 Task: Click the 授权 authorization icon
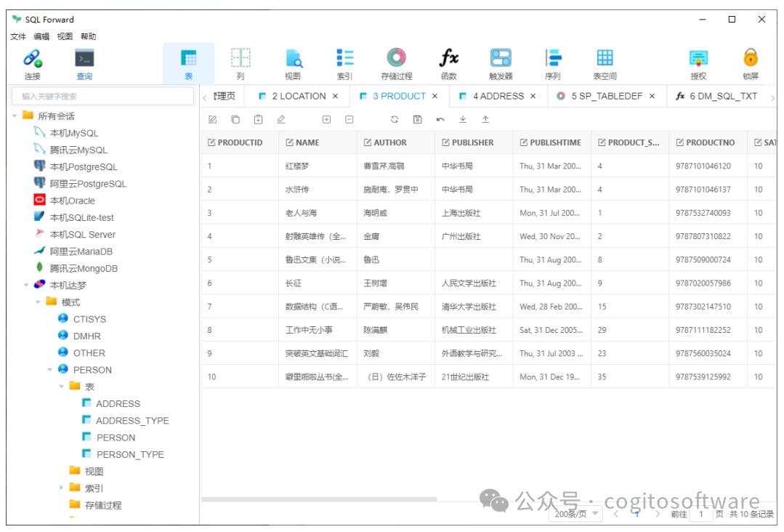tap(698, 58)
